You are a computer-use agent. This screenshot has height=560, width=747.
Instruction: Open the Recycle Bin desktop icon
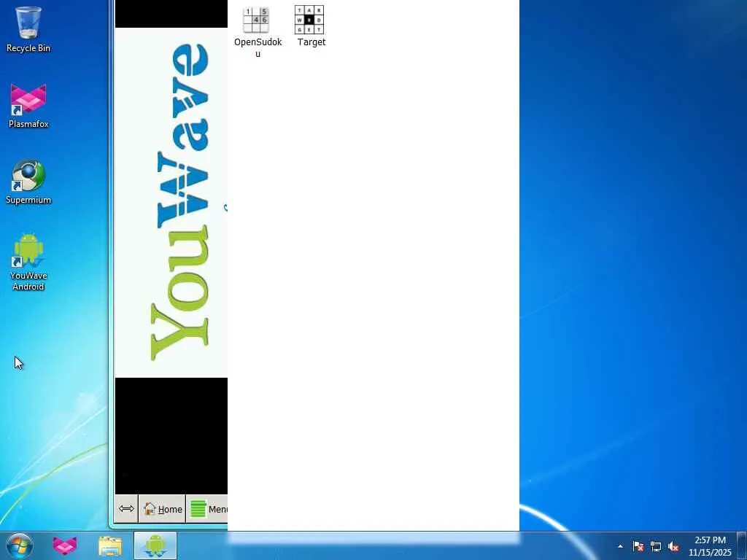[28, 29]
